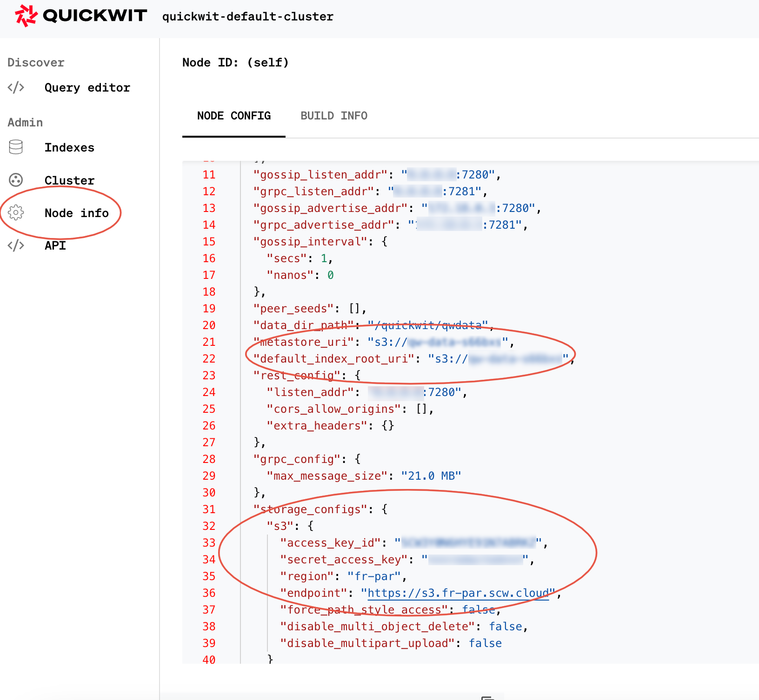Click the "s3" key on line 32
Screen dimensions: 759x700
pos(280,526)
